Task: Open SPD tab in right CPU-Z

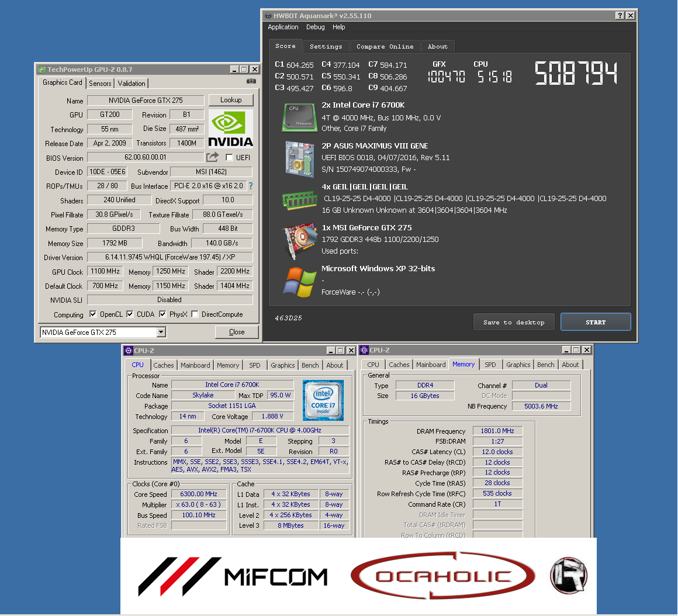Action: click(x=490, y=365)
